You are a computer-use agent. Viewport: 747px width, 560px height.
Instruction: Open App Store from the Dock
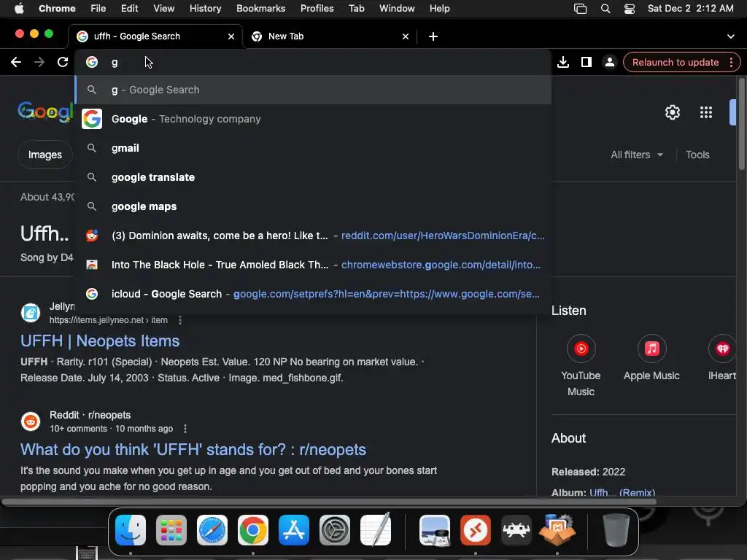(x=294, y=530)
